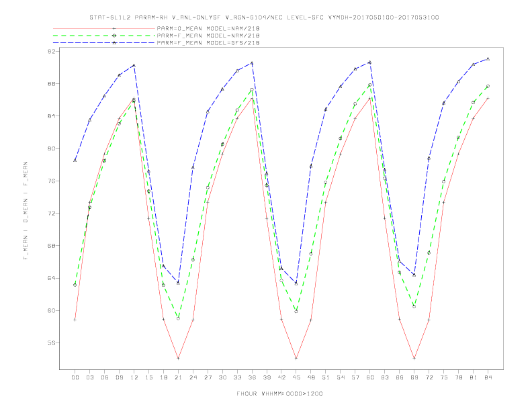Click red O_MEAN plus marker at hour 45
The image size is (532, 411).
(x=296, y=358)
